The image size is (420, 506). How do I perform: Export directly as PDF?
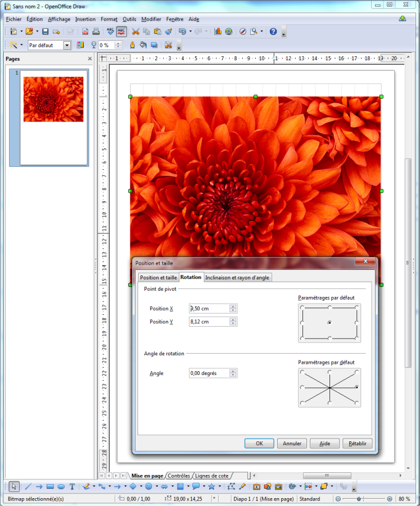(85, 31)
